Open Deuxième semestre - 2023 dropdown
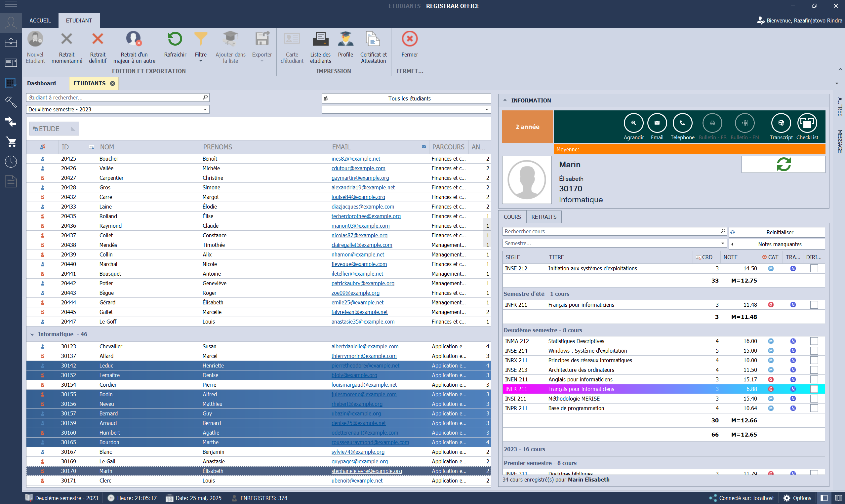 click(205, 109)
